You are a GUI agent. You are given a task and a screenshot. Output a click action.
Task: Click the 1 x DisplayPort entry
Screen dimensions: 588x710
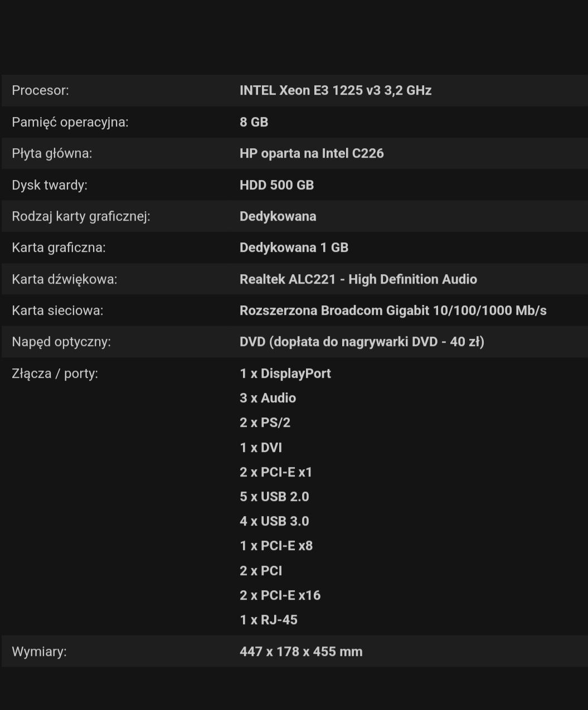[285, 373]
